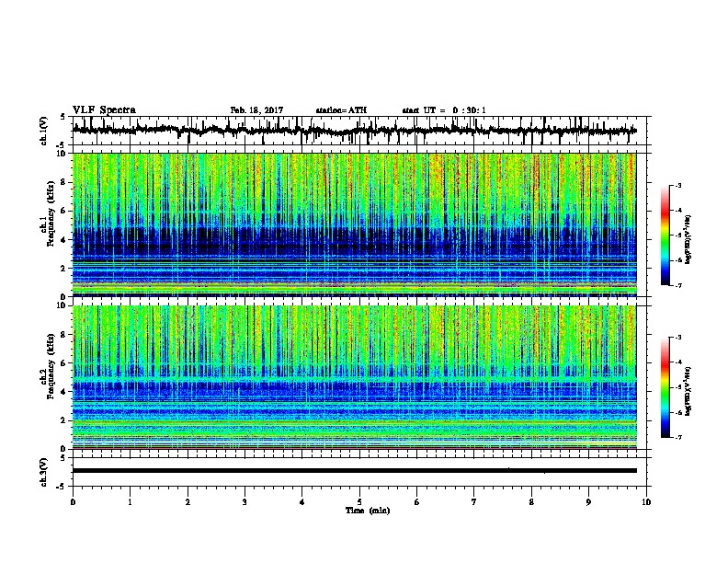This screenshot has height=563, width=728.
Task: Click time-axis tick label "2"
Action: point(188,502)
